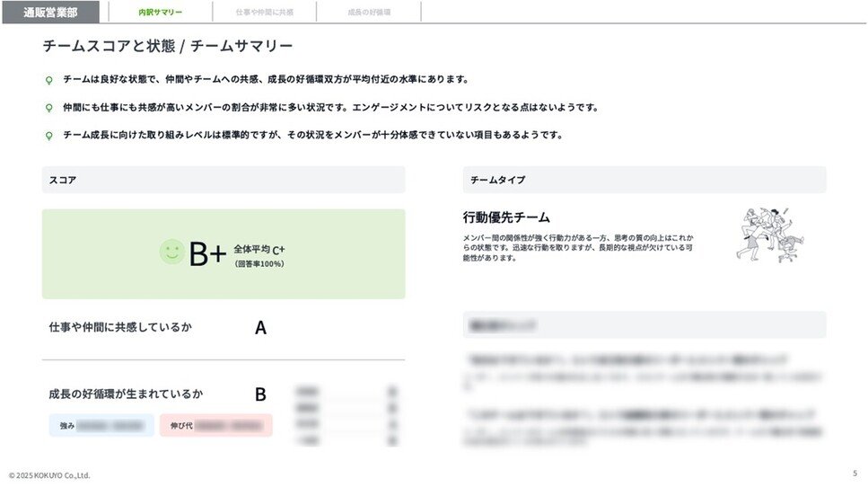Click the summary sentence ending リスクとなる点はないようです
868x487 pixels.
[331, 108]
